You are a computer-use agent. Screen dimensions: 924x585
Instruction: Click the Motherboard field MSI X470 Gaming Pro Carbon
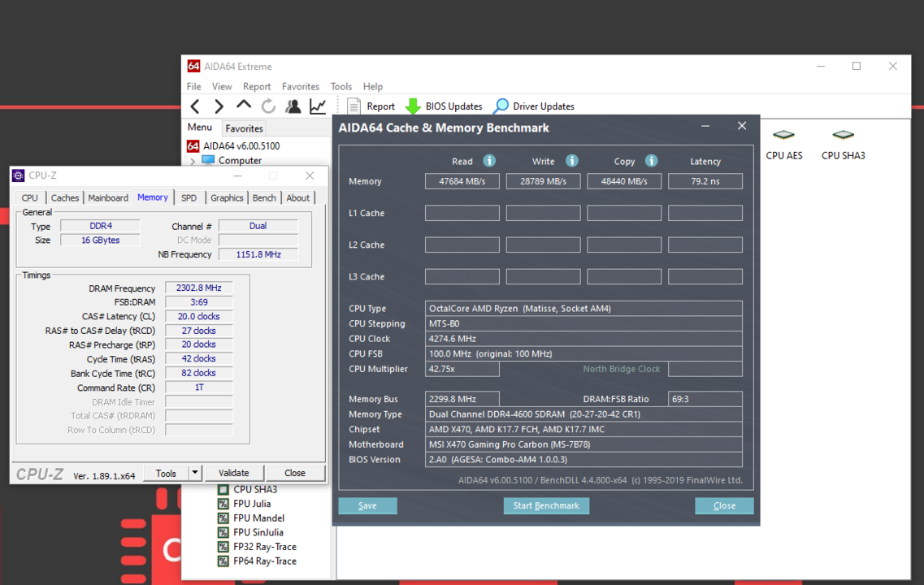(x=583, y=444)
